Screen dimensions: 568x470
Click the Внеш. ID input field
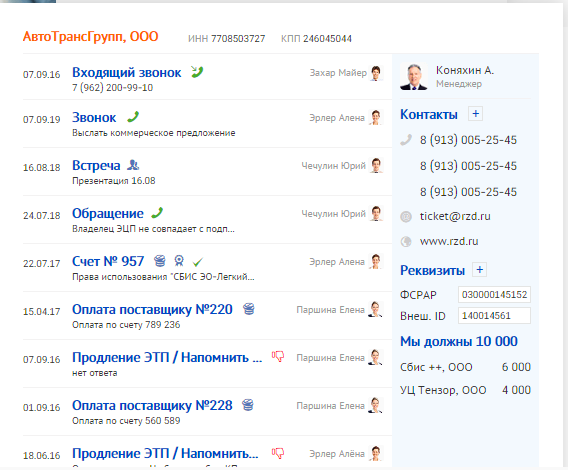[x=494, y=316]
